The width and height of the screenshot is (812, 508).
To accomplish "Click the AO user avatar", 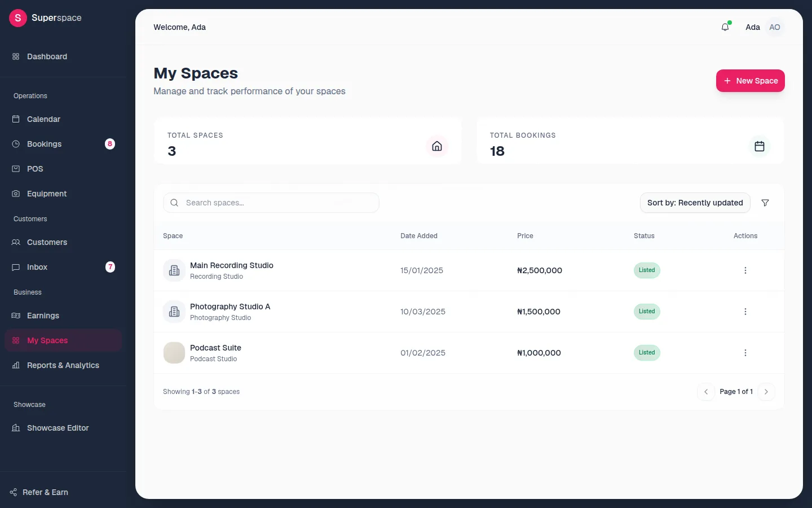I will 775,27.
